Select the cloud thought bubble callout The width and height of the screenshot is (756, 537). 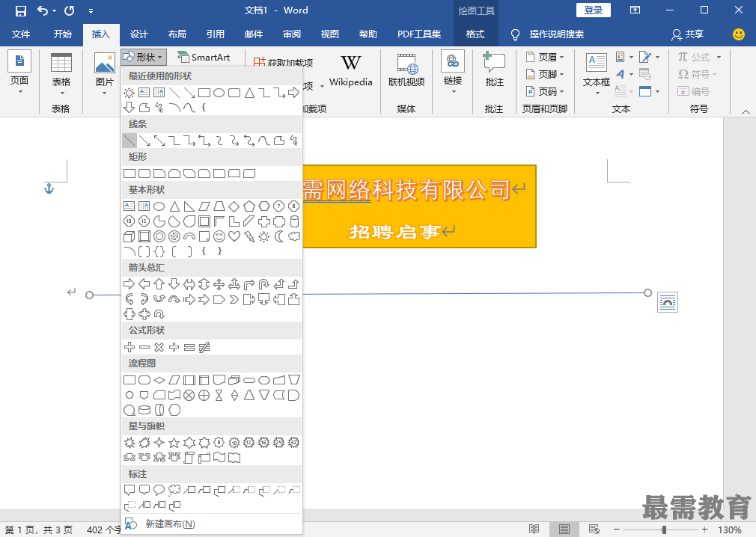tap(174, 491)
